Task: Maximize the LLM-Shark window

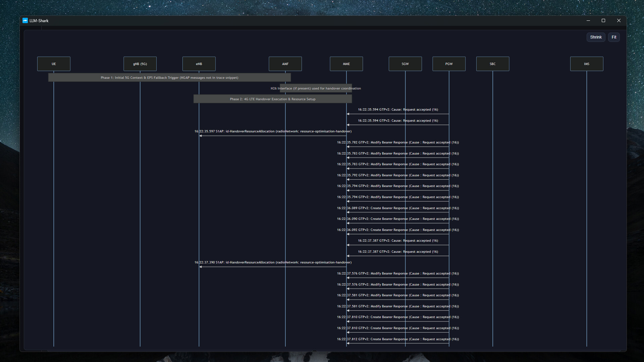Action: (603, 20)
